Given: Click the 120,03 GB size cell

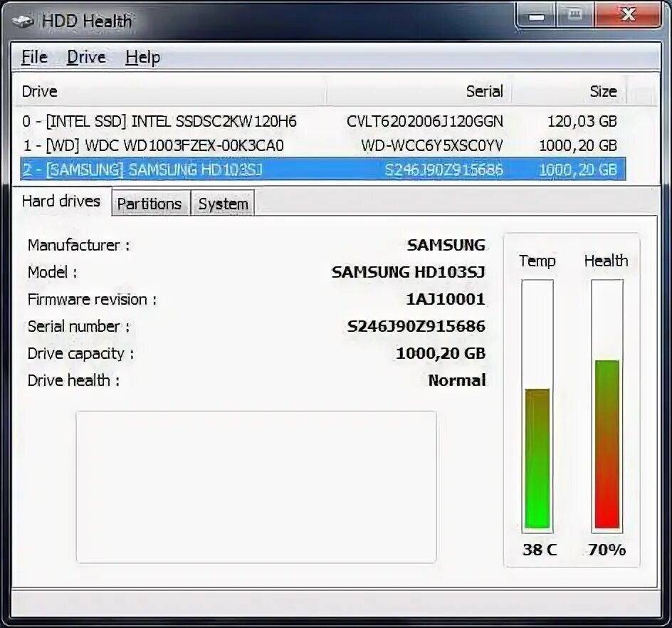Looking at the screenshot, I should click(582, 121).
